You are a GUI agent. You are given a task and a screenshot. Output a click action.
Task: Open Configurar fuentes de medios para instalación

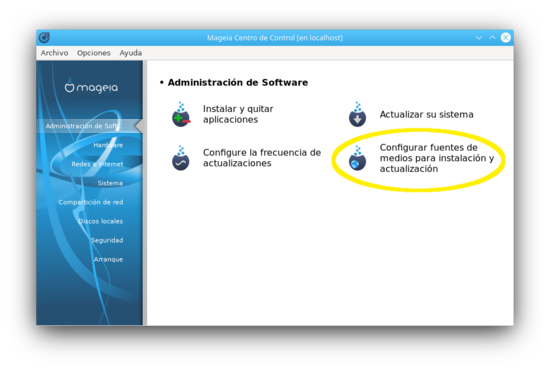pos(437,158)
